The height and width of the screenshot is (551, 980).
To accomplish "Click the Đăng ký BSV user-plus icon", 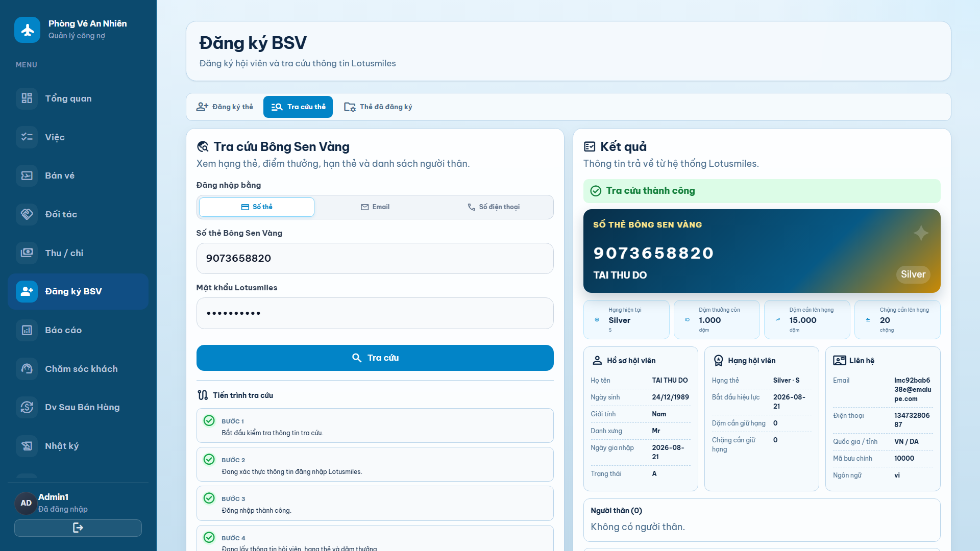I will coord(27,291).
